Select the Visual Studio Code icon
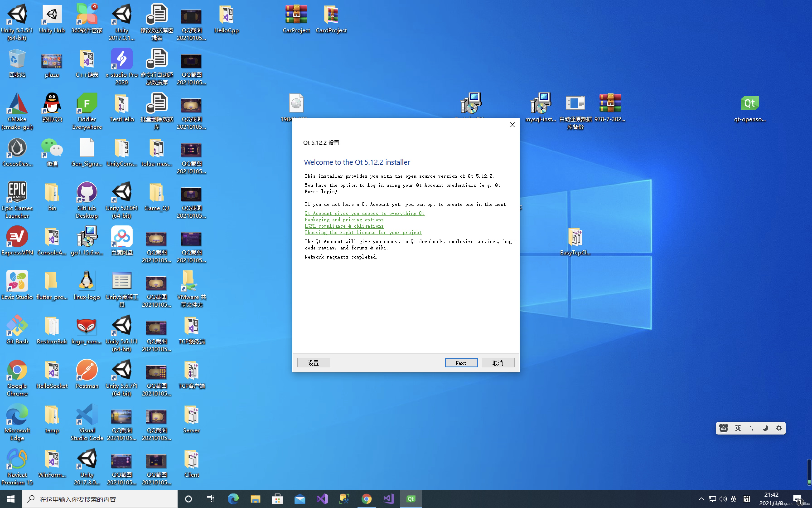Screen dimensions: 812x508 click(x=87, y=423)
